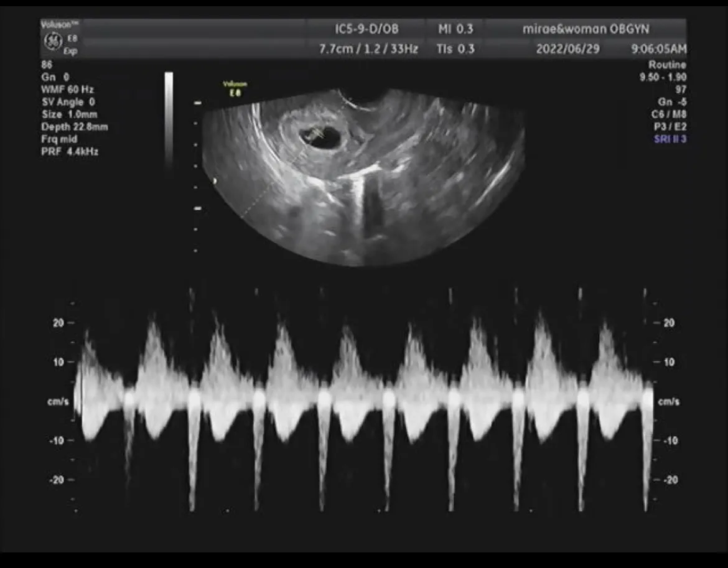Viewport: 728px width, 568px height.
Task: Click the Depth 22.8mm parameter
Action: tap(74, 127)
